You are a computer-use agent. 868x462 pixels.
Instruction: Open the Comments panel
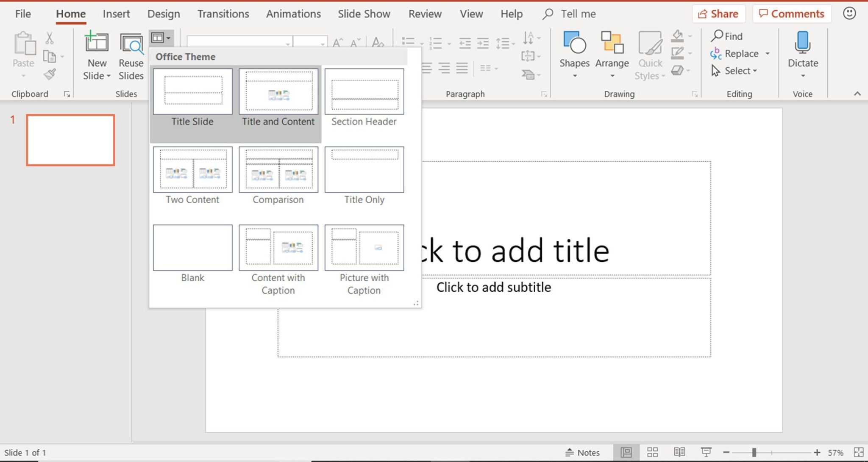tap(792, 14)
